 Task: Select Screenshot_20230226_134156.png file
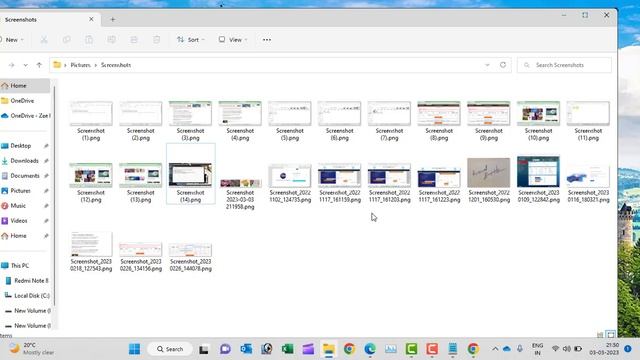coord(140,256)
